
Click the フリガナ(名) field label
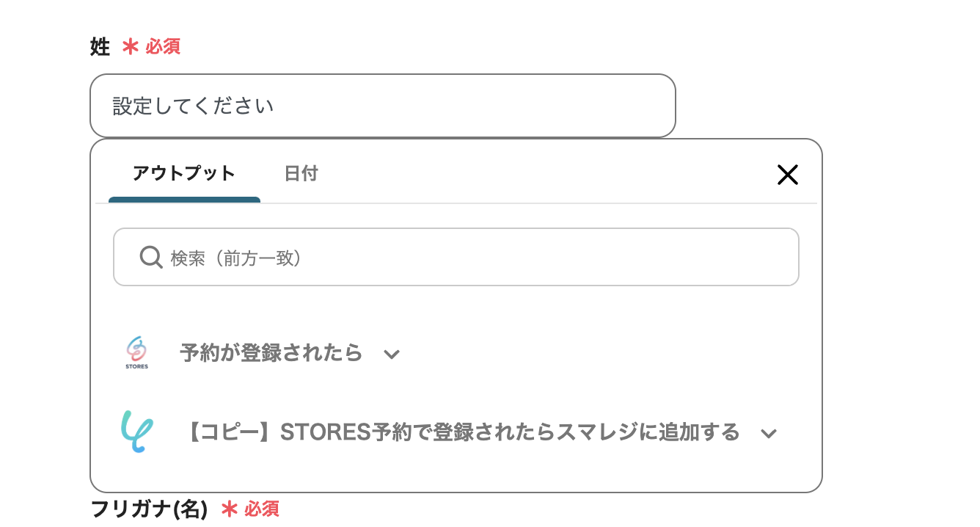[149, 509]
